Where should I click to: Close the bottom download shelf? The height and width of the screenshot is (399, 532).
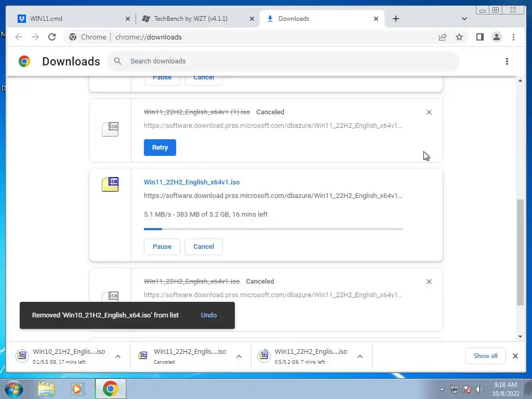pyautogui.click(x=515, y=356)
